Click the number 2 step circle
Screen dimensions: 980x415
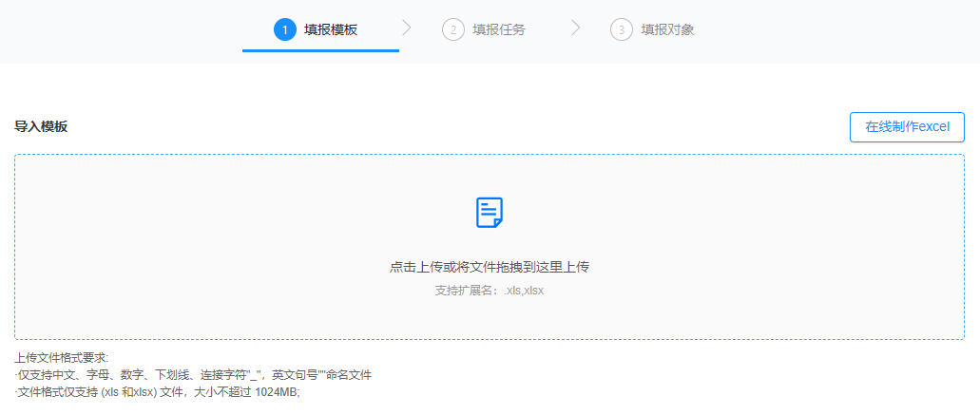[453, 29]
